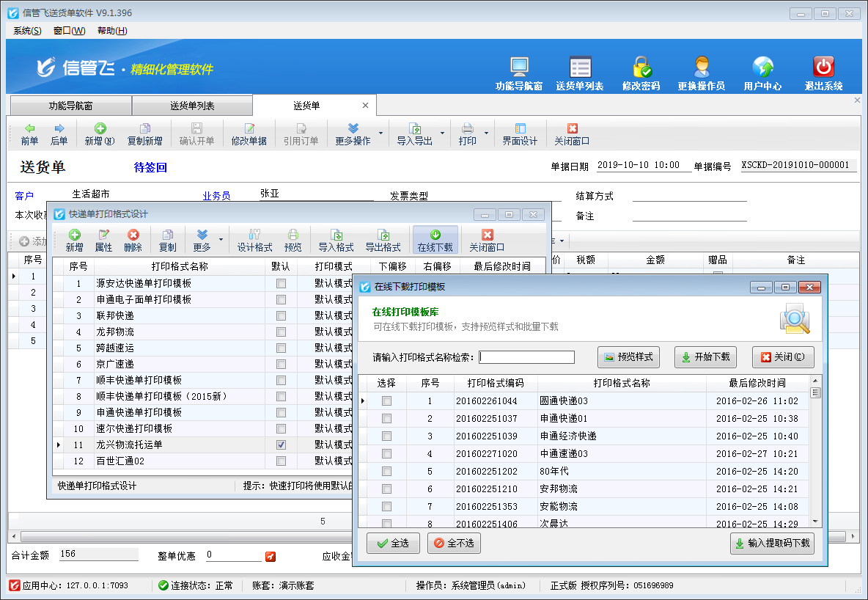Click the 在线下载 toolbar icon

[435, 241]
